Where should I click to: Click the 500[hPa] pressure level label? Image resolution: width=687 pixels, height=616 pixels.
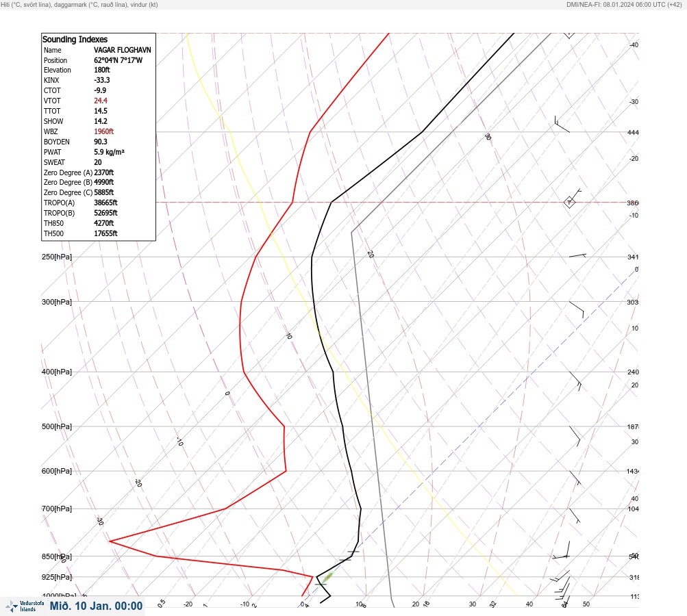coord(57,426)
